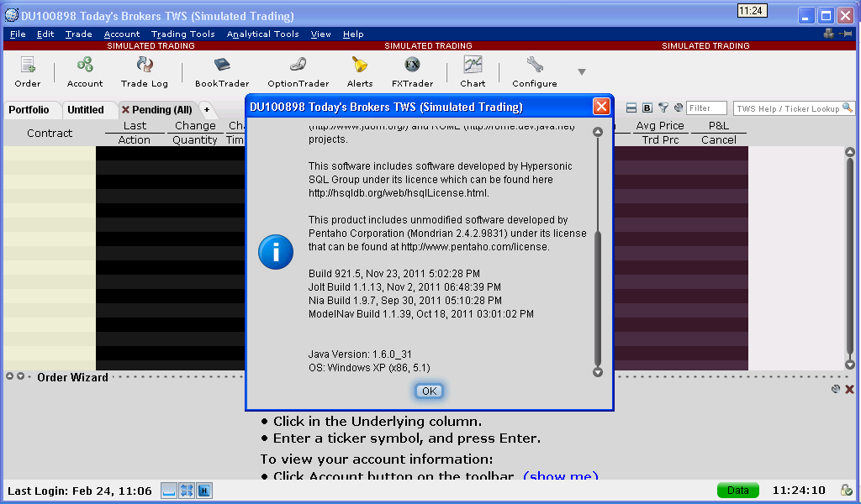Click the Last column header
Screen dimensions: 861x504
pos(135,126)
